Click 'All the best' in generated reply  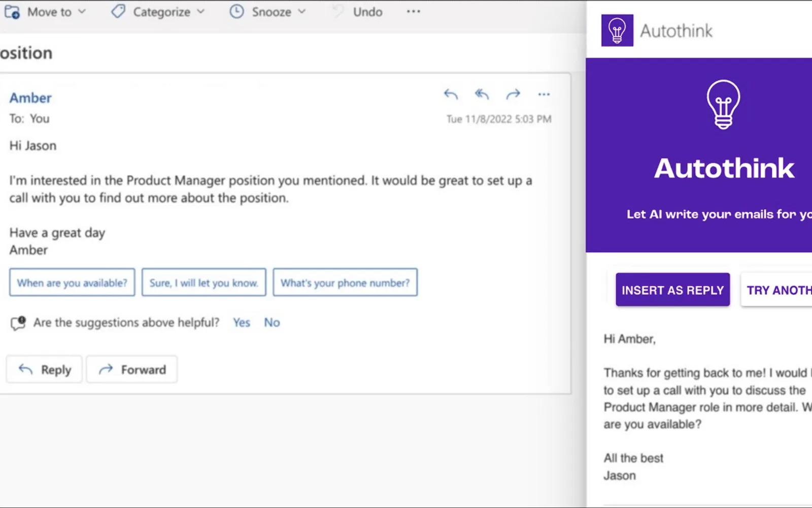pyautogui.click(x=633, y=458)
